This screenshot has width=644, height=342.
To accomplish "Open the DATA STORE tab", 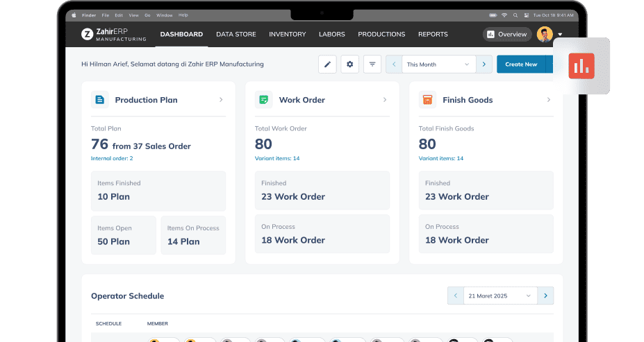I will [x=236, y=35].
